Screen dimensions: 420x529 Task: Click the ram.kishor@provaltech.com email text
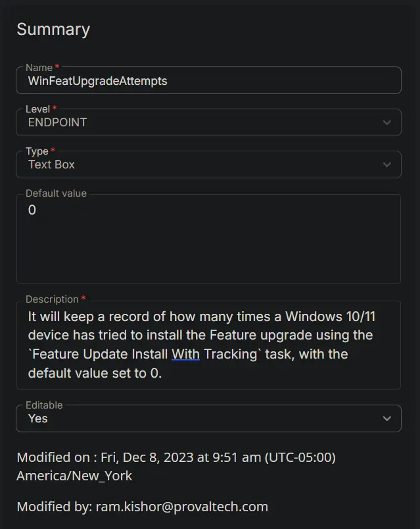[x=182, y=507]
